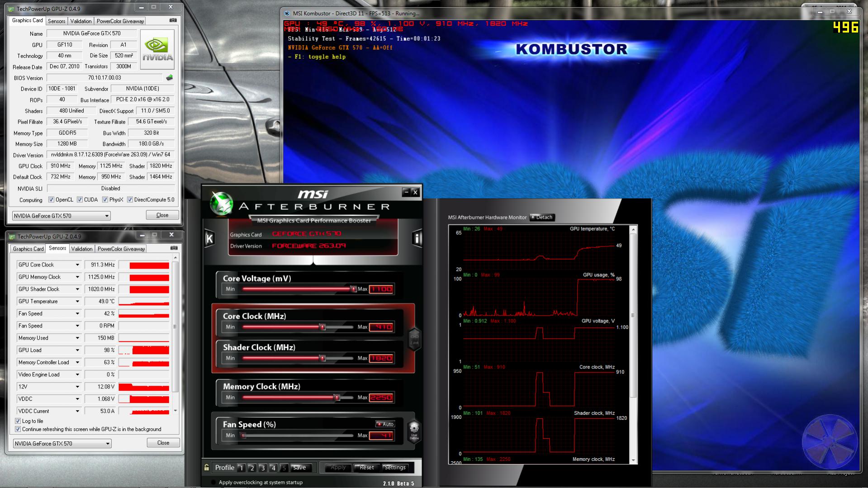Click the green jet Afterburner logo

[x=221, y=204]
